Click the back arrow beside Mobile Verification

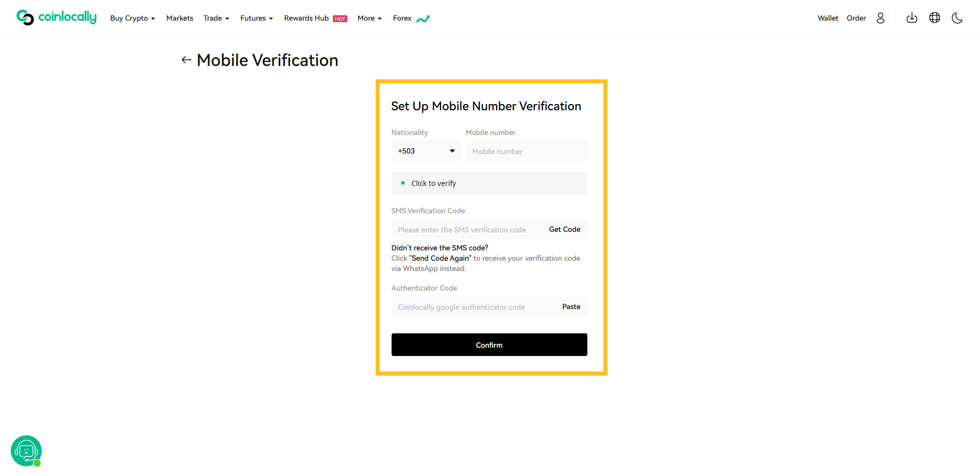tap(187, 60)
